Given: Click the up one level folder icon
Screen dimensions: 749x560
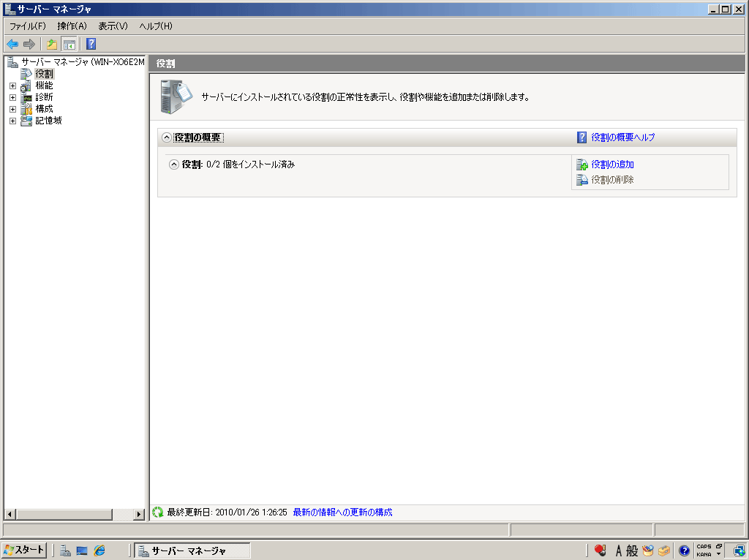Looking at the screenshot, I should [52, 45].
